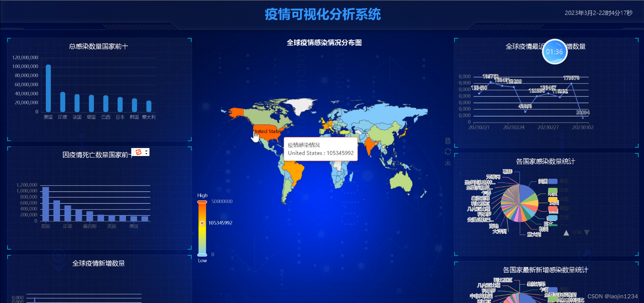Image resolution: width=644 pixels, height=303 pixels.
Task: Click the Low end handle at 0
Action: (x=202, y=255)
